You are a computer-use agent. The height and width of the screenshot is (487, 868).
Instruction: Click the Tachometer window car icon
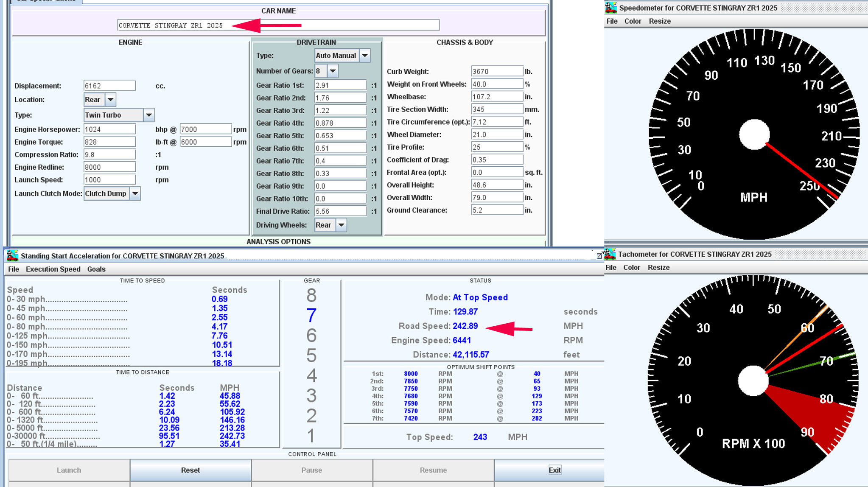click(x=610, y=254)
